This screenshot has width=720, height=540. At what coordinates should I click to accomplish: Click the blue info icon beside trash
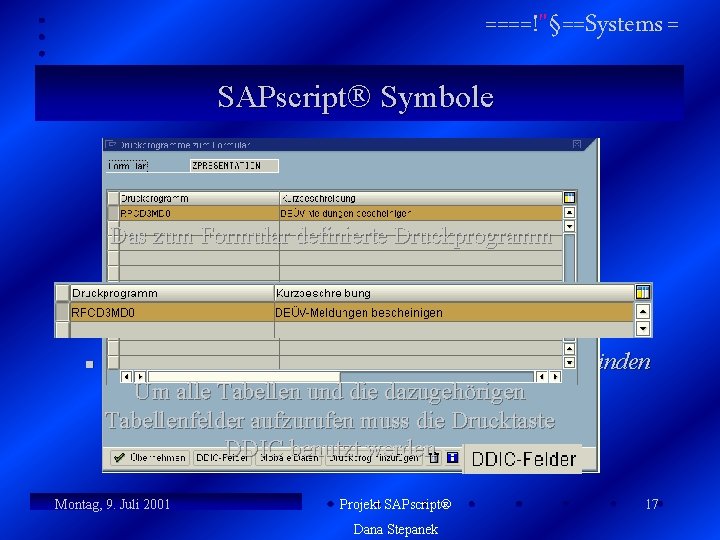click(452, 458)
